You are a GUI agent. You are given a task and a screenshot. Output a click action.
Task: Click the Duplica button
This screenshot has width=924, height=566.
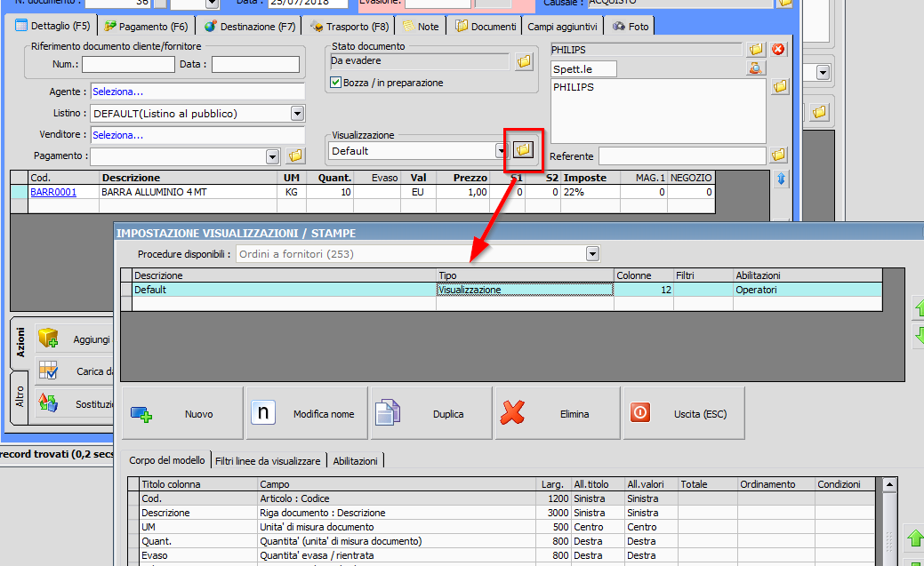click(x=431, y=413)
